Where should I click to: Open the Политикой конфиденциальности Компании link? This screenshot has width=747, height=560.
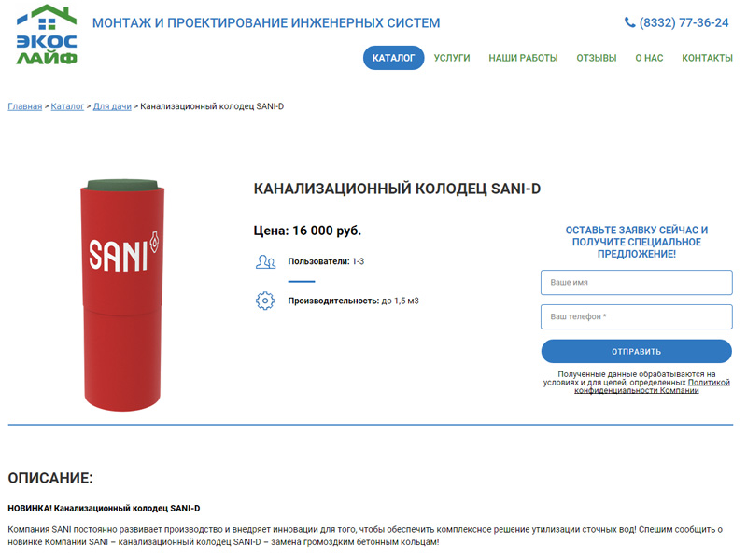[x=652, y=386]
